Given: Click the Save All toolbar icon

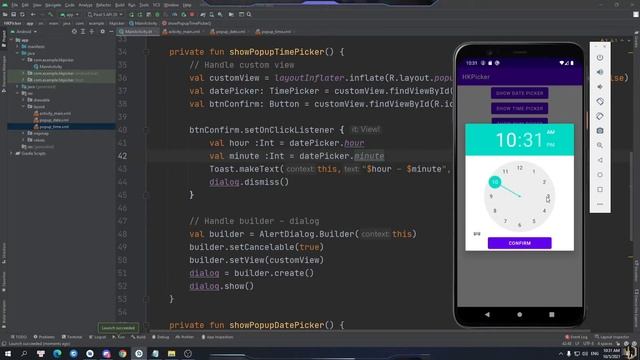Looking at the screenshot, I should pyautogui.click(x=13, y=14).
